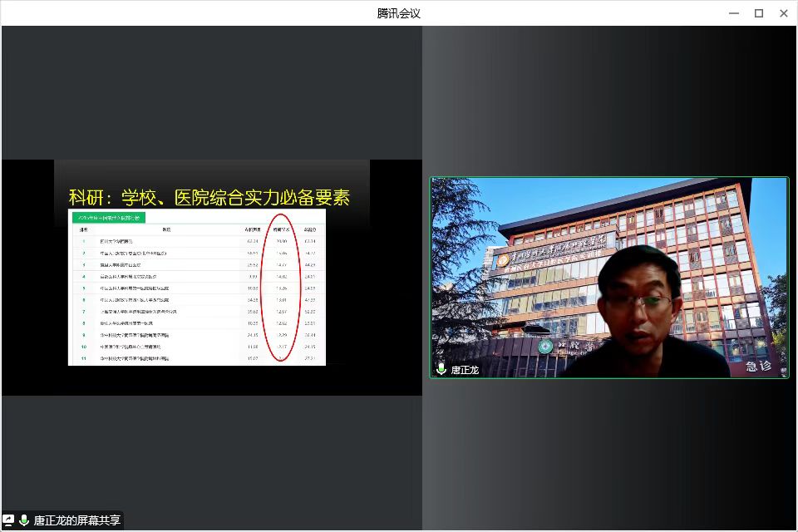Click rank number 10 in the table
The width and height of the screenshot is (798, 532).
point(83,346)
